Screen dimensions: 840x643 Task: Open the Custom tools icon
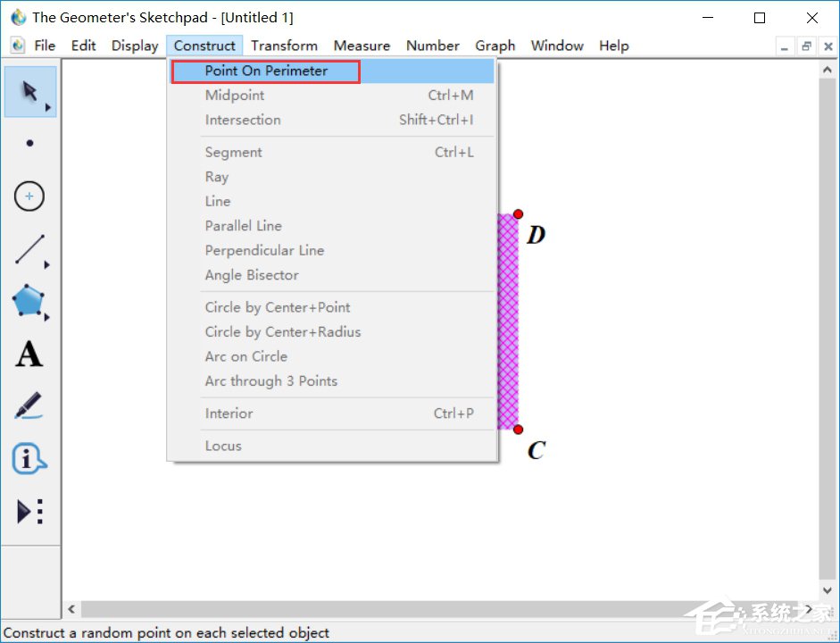(x=30, y=512)
